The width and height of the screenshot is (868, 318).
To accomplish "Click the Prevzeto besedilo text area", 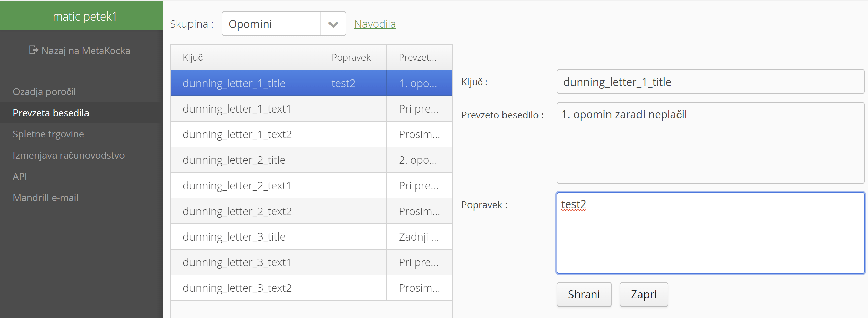I will point(710,143).
